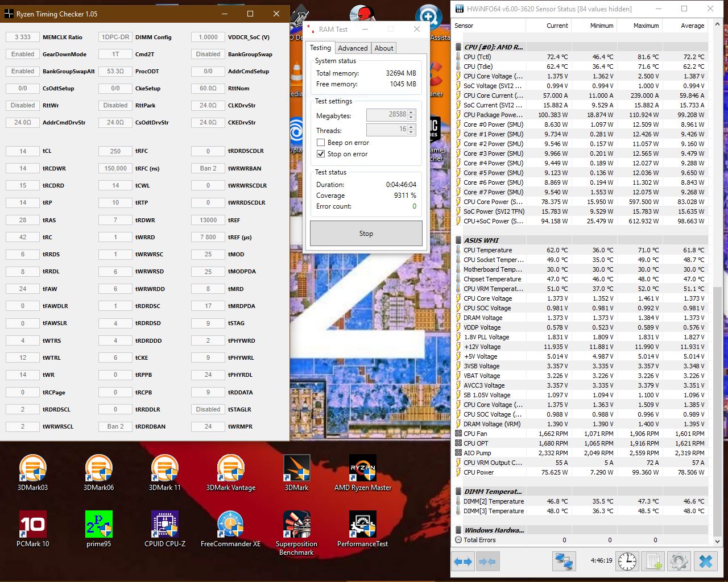Click HWiNFO blue X close sensors icon
728x582 pixels.
point(705,562)
